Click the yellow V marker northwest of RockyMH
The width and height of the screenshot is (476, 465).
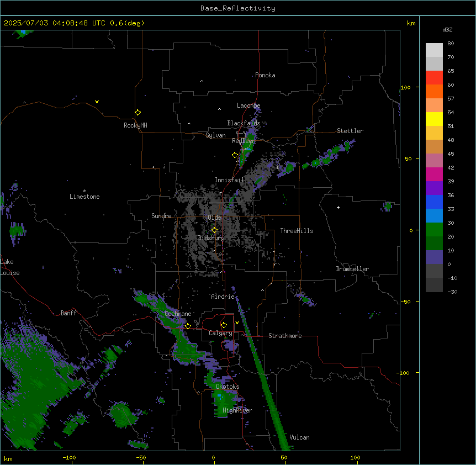coord(97,102)
